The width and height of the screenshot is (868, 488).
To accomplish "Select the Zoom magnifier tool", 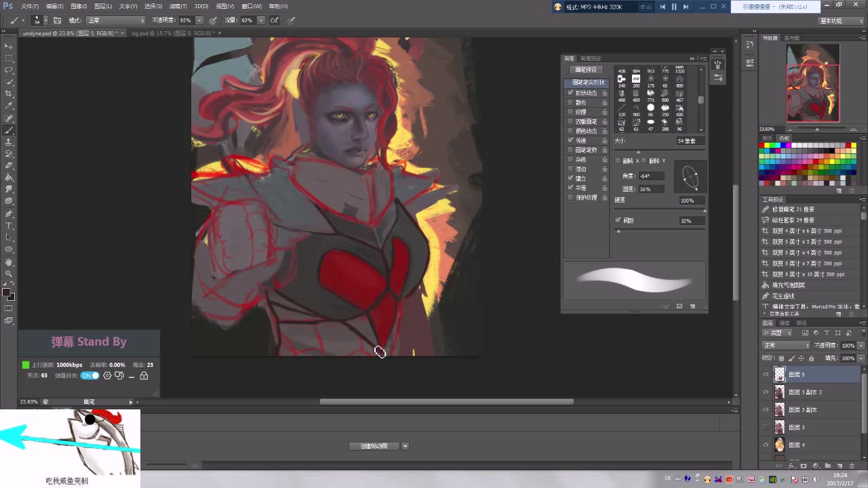I will coord(9,273).
